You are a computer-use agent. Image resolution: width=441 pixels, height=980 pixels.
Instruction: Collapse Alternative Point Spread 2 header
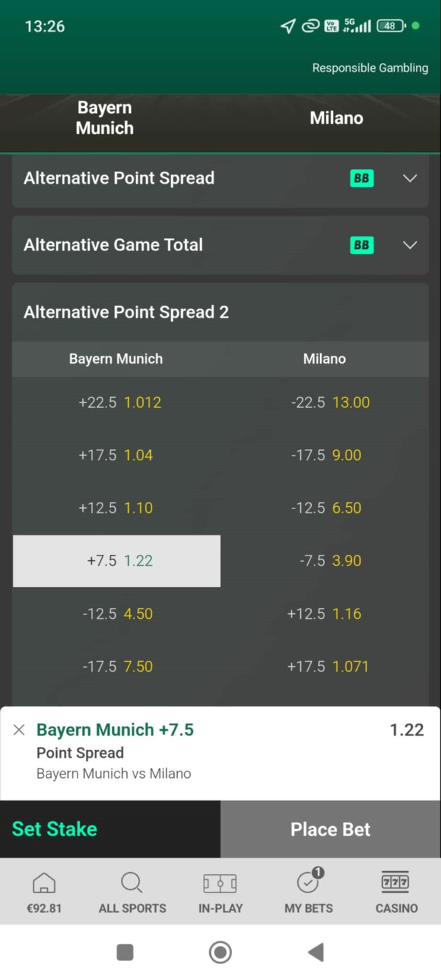coord(220,312)
